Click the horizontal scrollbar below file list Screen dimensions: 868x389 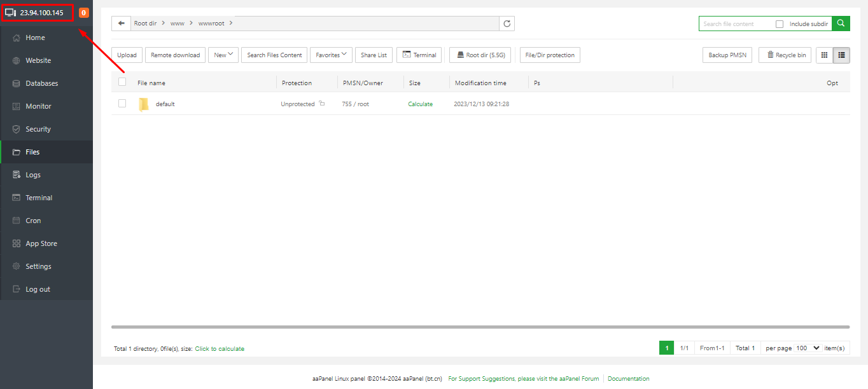point(480,327)
